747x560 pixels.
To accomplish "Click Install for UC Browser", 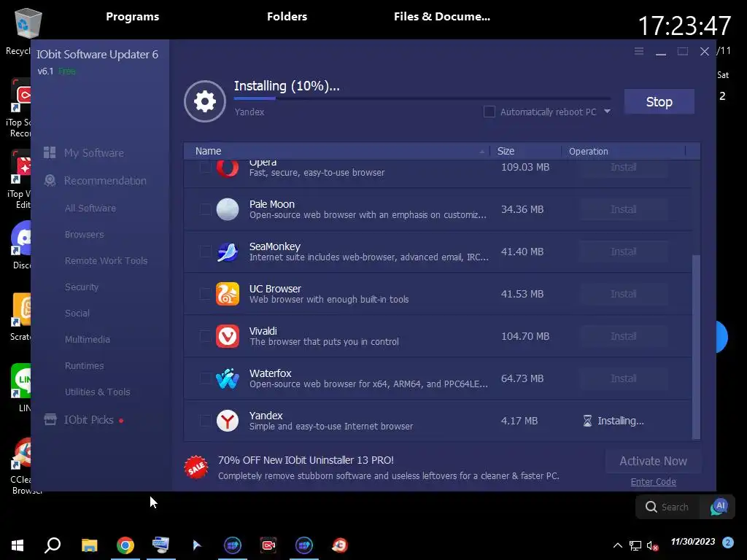I will [623, 294].
